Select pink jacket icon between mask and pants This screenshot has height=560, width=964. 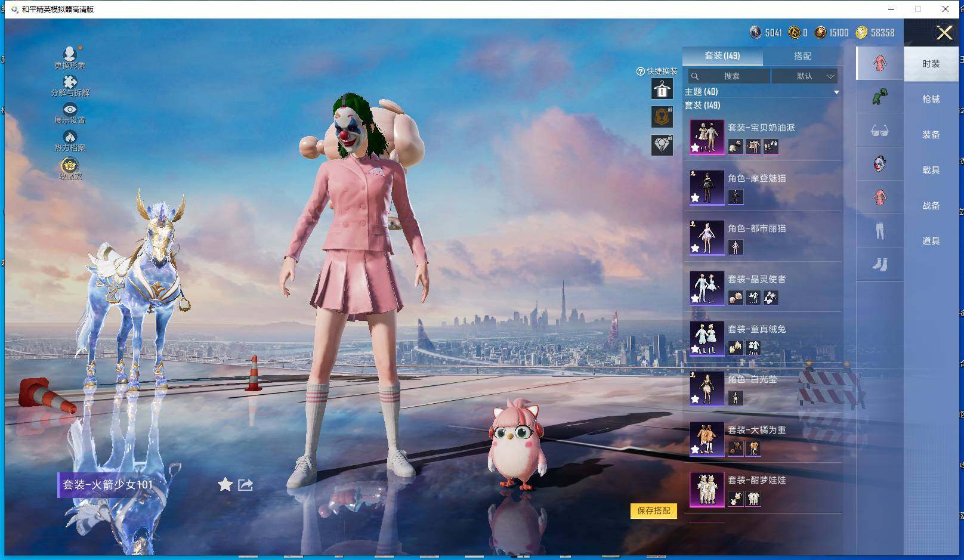(879, 197)
